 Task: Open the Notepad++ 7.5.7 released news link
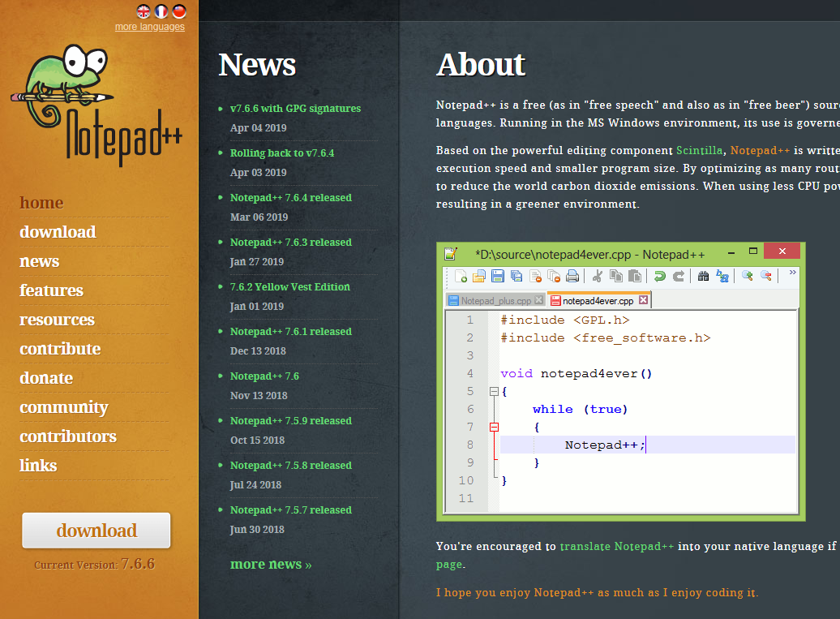pyautogui.click(x=291, y=509)
